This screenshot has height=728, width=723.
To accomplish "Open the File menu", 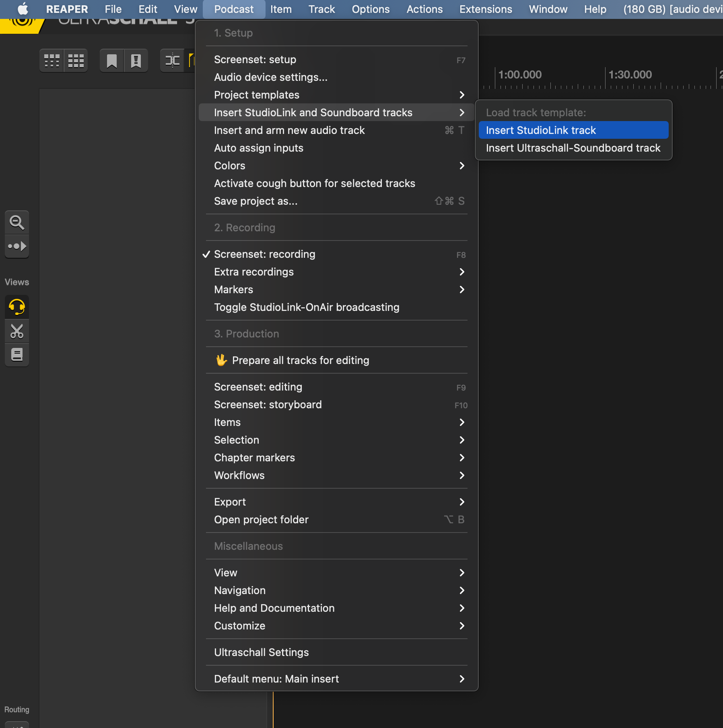I will (x=113, y=9).
